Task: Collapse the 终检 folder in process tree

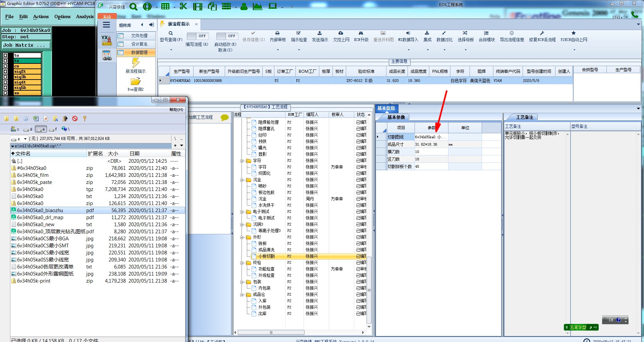Action: pyautogui.click(x=242, y=263)
